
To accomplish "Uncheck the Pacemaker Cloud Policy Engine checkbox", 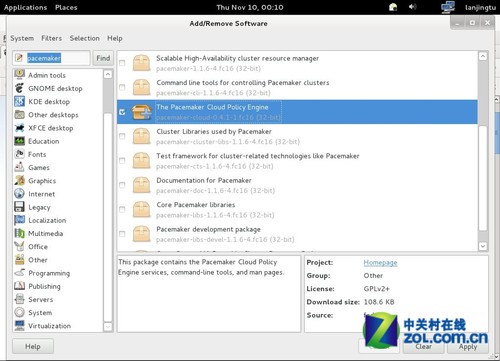I will tap(122, 112).
